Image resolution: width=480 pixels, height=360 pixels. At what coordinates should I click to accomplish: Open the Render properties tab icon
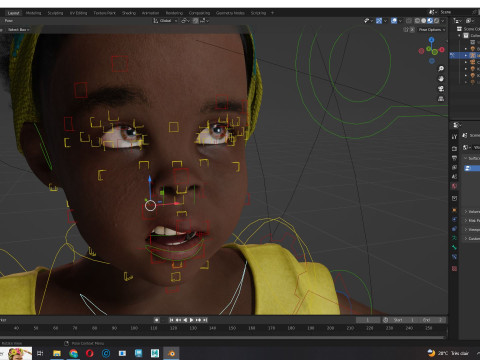[x=454, y=148]
